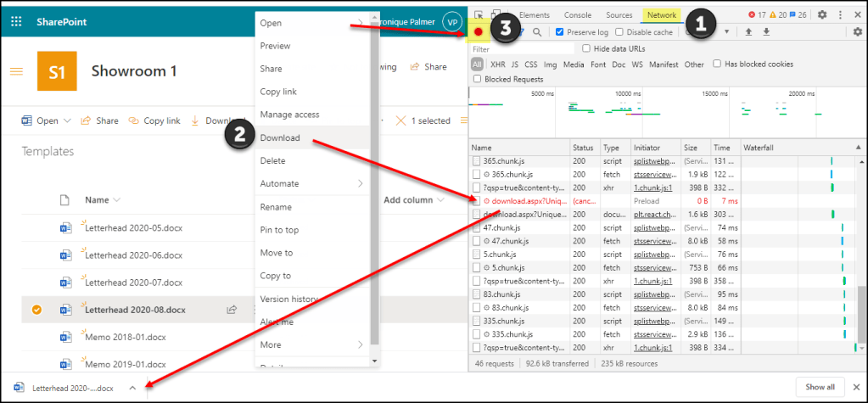Expand options for downloaded Letterhead file
The width and height of the screenshot is (868, 403).
point(132,388)
